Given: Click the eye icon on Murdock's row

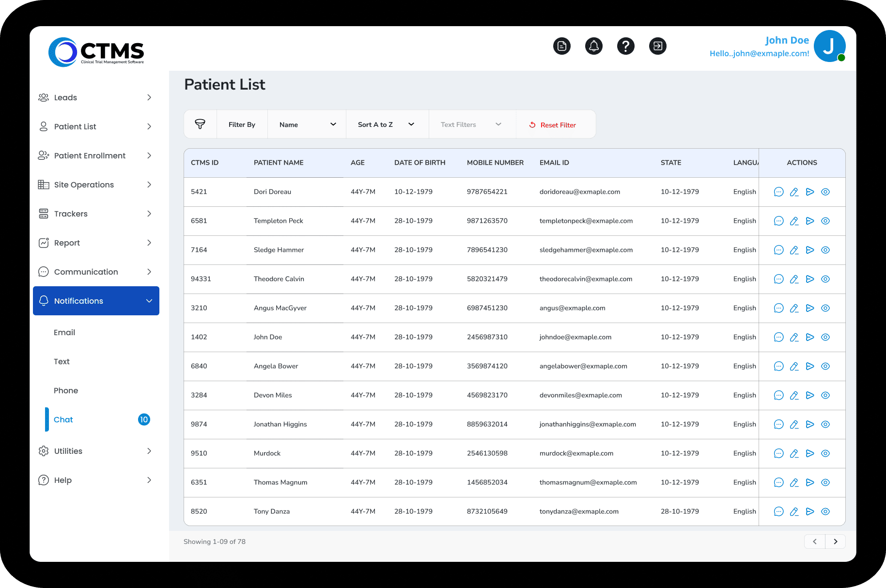Looking at the screenshot, I should click(x=825, y=453).
